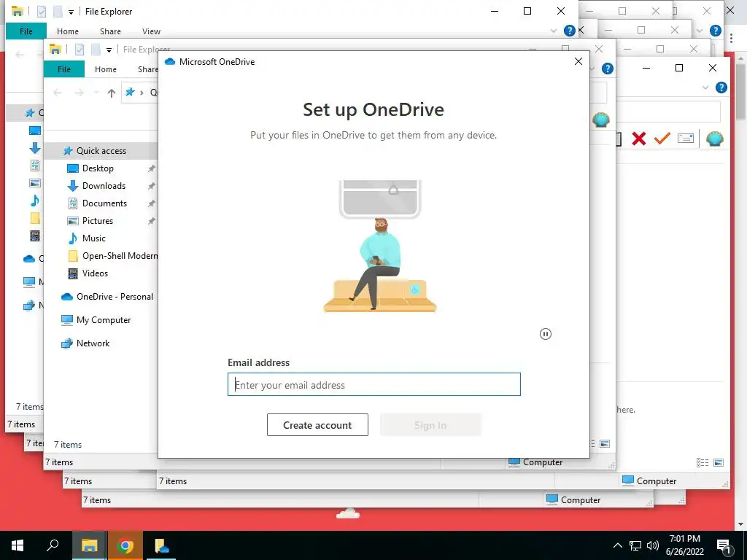Show hidden system tray icons
Screen dimensions: 747x560
[617, 545]
